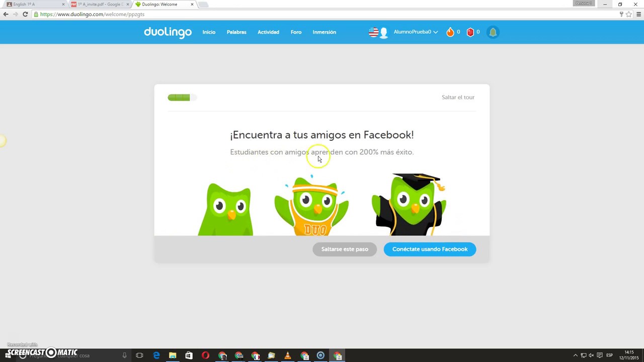Click the volume speaker tray icon
Viewport: 644px width, 362px height.
pyautogui.click(x=592, y=355)
